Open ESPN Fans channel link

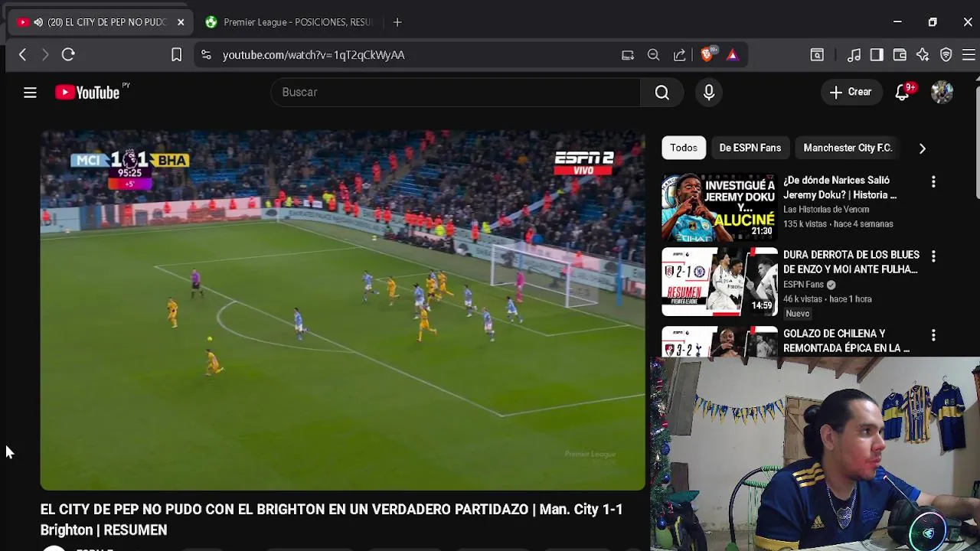point(804,285)
